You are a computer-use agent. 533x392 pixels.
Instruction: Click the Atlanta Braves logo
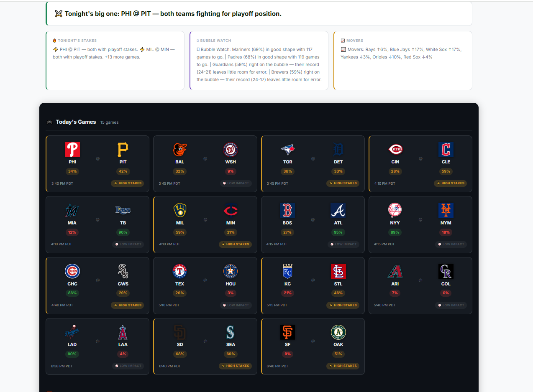pos(338,211)
